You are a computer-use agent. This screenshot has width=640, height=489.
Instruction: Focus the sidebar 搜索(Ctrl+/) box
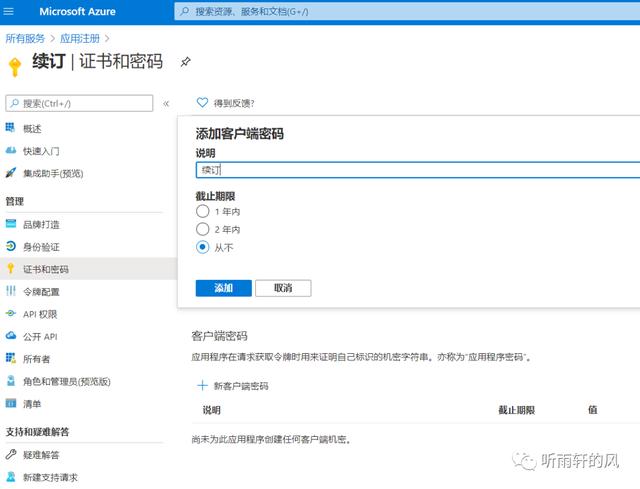point(79,103)
